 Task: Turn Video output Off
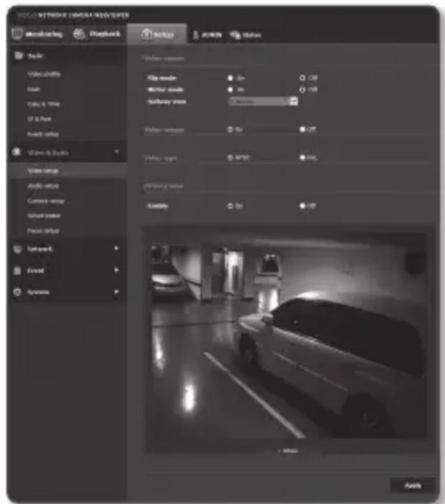pos(302,129)
